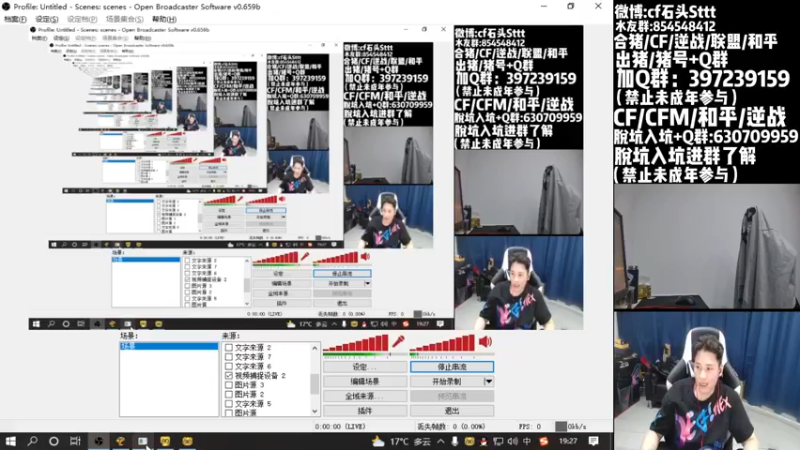Stop streaming with the 停止串流 button
The height and width of the screenshot is (450, 800).
pos(452,367)
